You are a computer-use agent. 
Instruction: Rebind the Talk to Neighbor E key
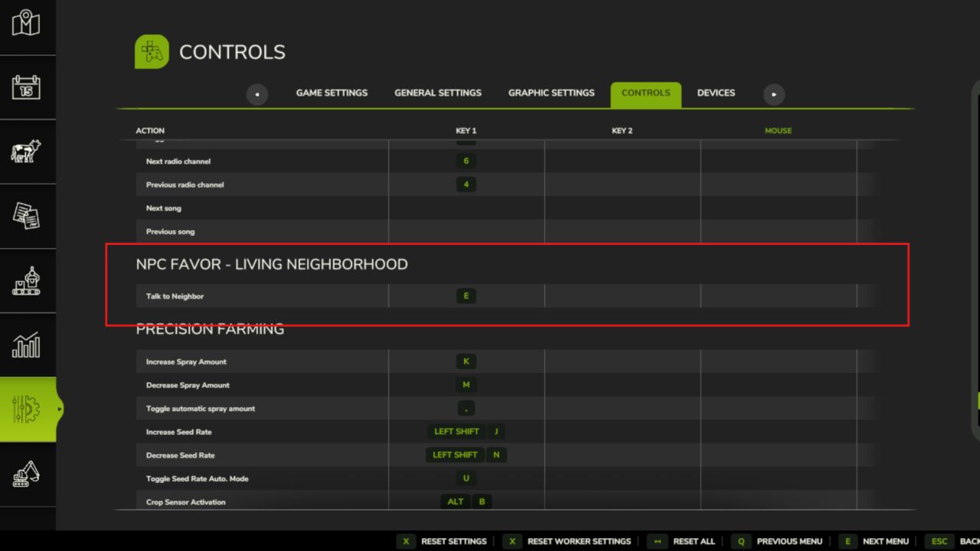pyautogui.click(x=465, y=296)
